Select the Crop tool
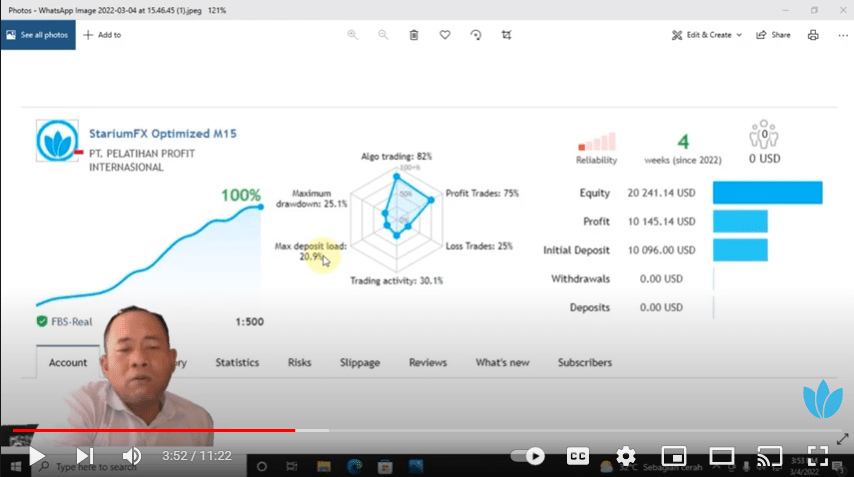854x477 pixels. [x=507, y=35]
